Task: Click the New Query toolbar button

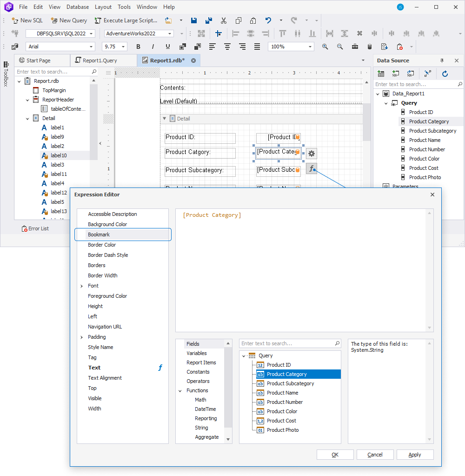Action: 69,20
